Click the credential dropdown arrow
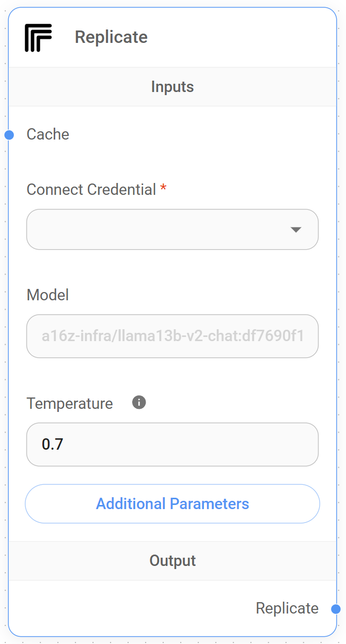 296,229
